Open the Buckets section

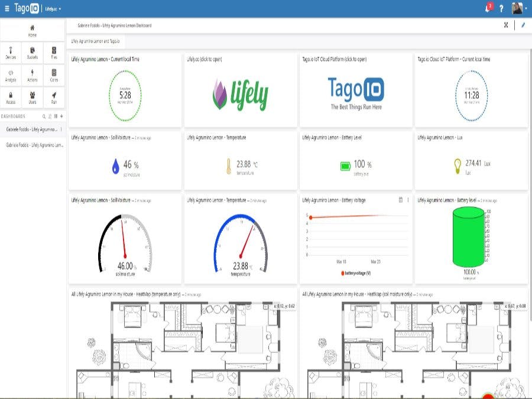33,53
